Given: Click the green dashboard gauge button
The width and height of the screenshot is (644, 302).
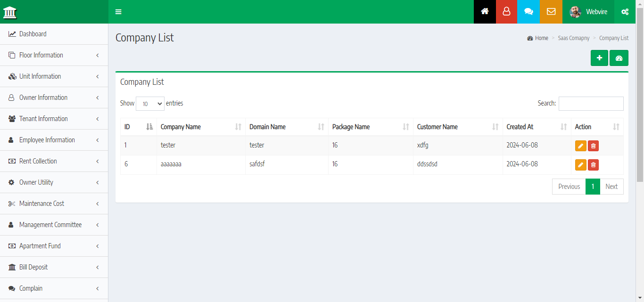Looking at the screenshot, I should (x=619, y=58).
